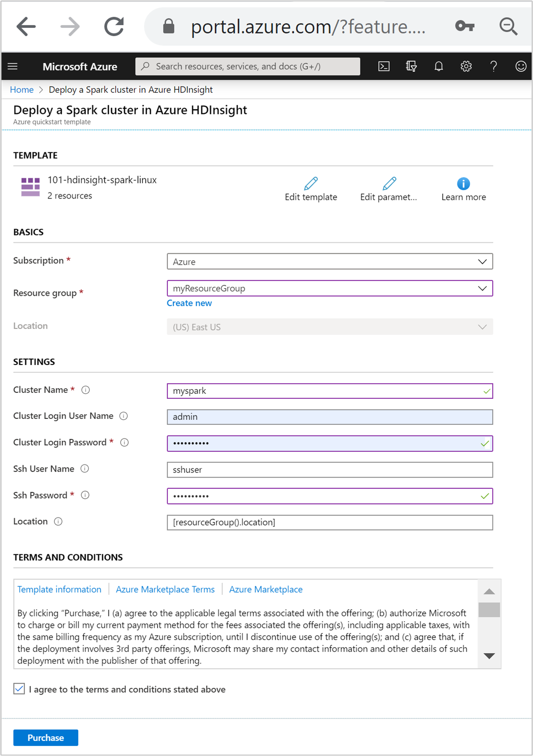This screenshot has height=756, width=533.
Task: Expand the Subscription dropdown
Action: (x=329, y=262)
